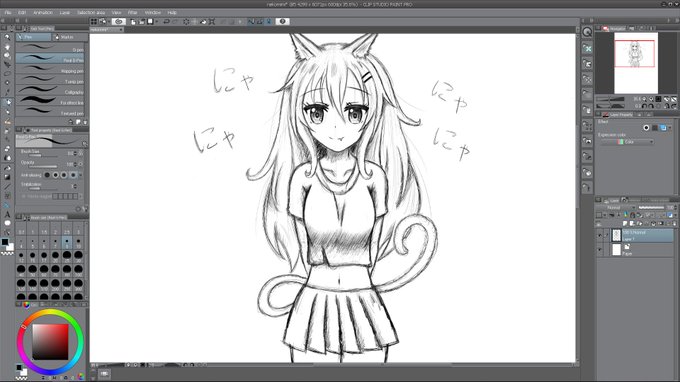The width and height of the screenshot is (680, 382).
Task: Open Quick Access magnifier in right dock
Action: click(x=587, y=32)
